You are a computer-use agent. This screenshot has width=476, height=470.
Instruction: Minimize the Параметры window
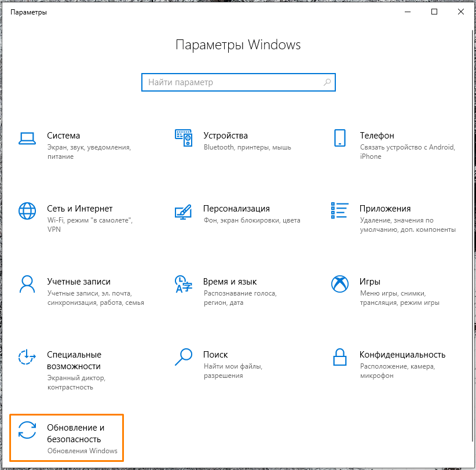coord(408,12)
